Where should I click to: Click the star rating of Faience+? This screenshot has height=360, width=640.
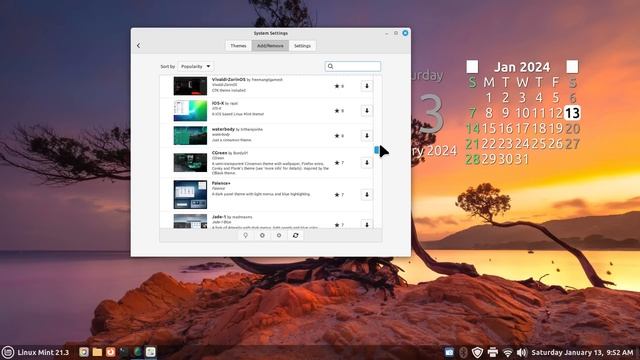pos(339,195)
